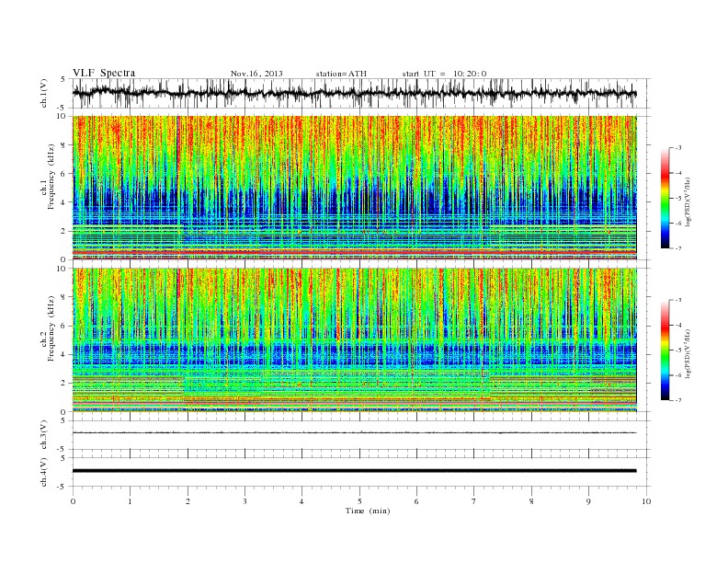The image size is (728, 563).
Task: Click time axis tick label "0"
Action: coord(73,501)
